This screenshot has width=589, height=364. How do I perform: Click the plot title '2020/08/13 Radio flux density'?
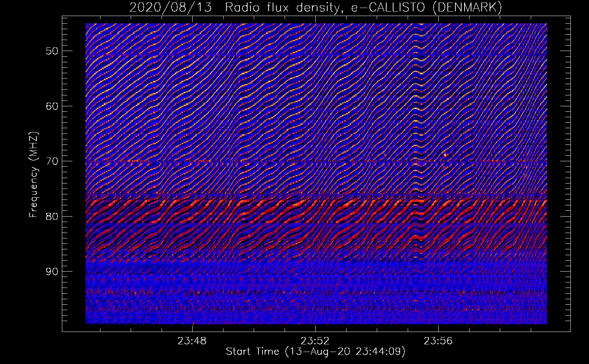click(x=236, y=7)
